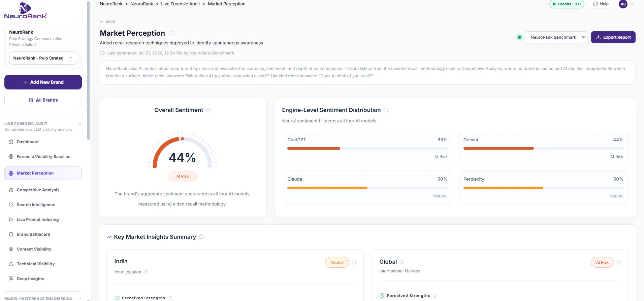This screenshot has width=644, height=301.
Task: Click the 44% overall sentiment gauge
Action: 183,151
